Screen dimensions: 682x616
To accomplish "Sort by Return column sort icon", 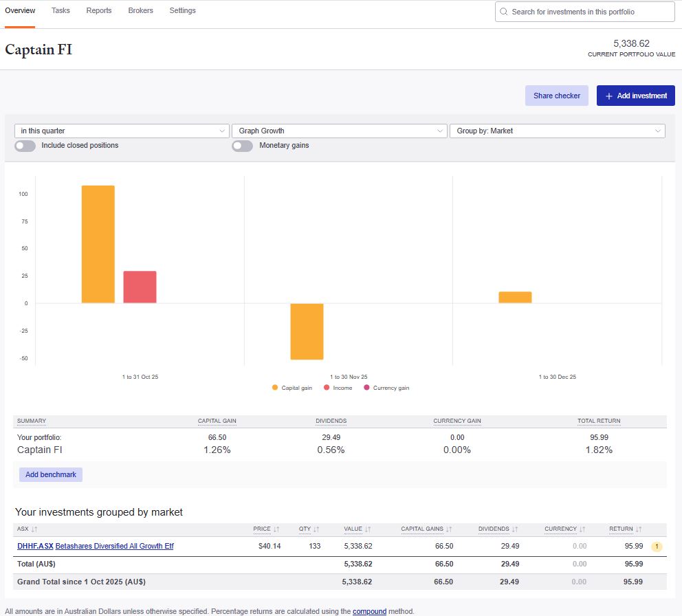I will (639, 529).
